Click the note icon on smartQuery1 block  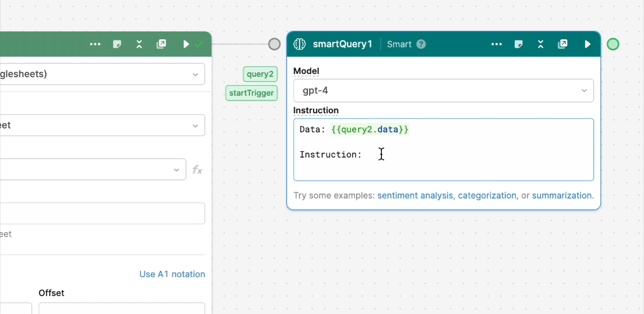tap(519, 44)
